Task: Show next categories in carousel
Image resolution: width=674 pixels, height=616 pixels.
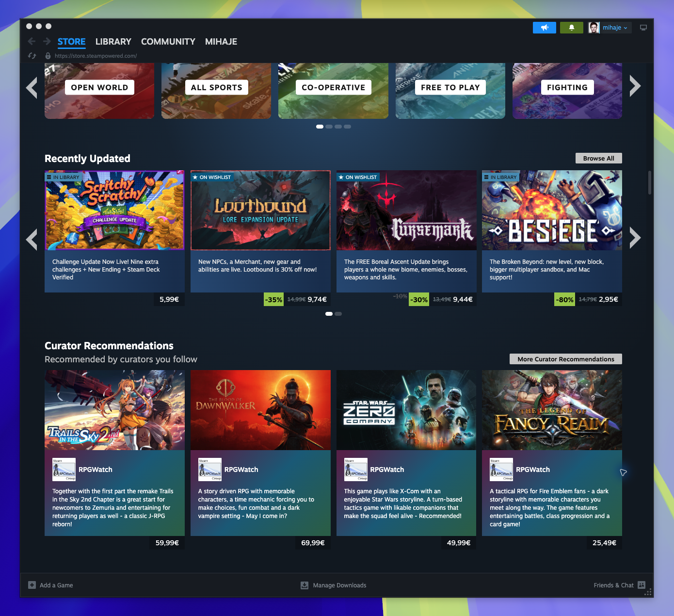Action: (635, 86)
